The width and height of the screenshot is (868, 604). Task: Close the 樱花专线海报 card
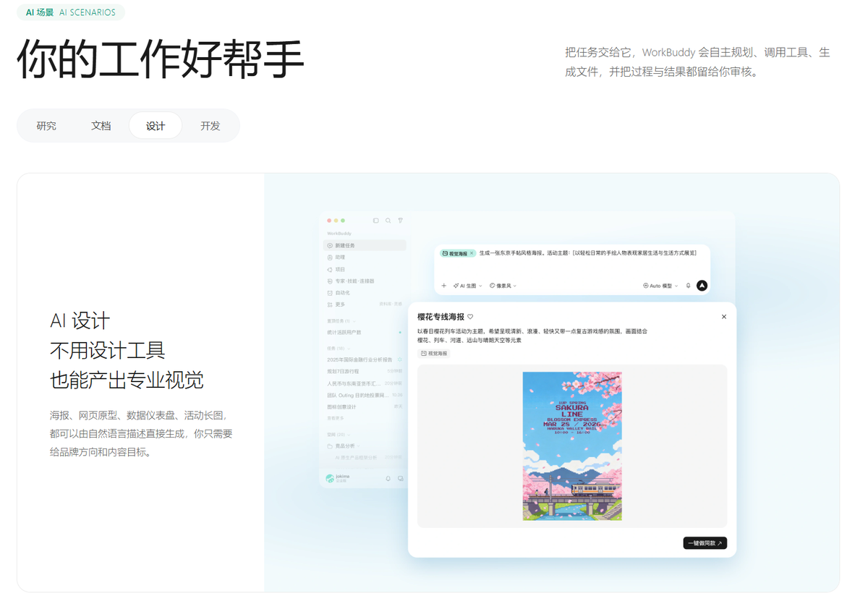tap(723, 317)
